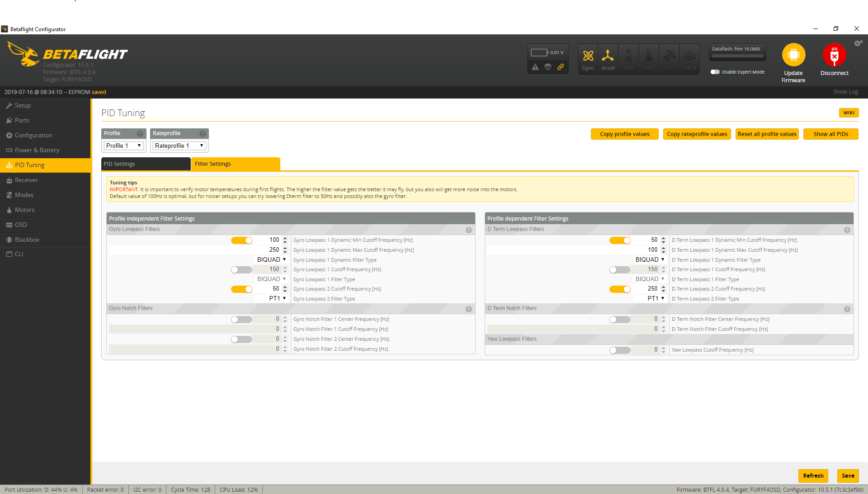This screenshot has width=868, height=494.
Task: Open the Profile 1 dropdown
Action: [x=124, y=146]
